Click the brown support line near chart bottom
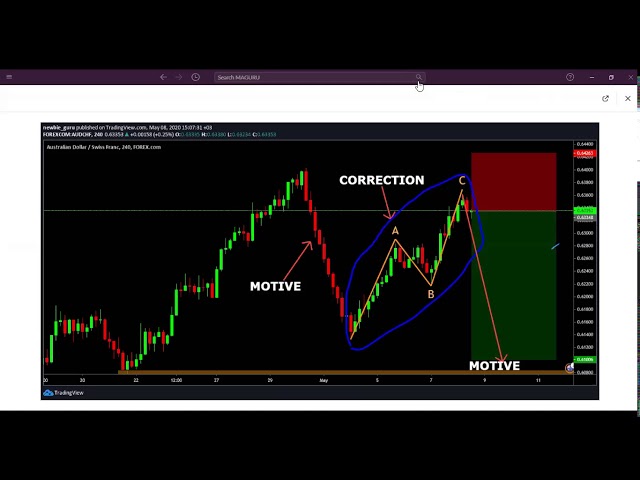The image size is (640, 480). point(300,372)
